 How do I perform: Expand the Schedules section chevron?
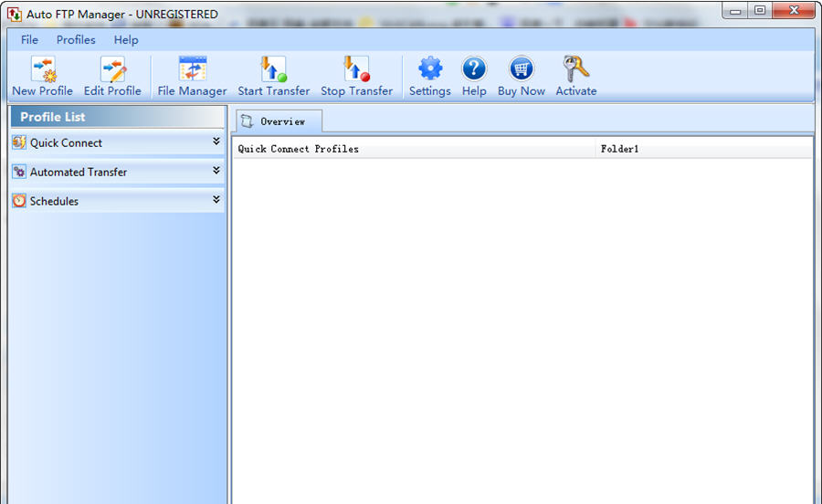point(216,200)
